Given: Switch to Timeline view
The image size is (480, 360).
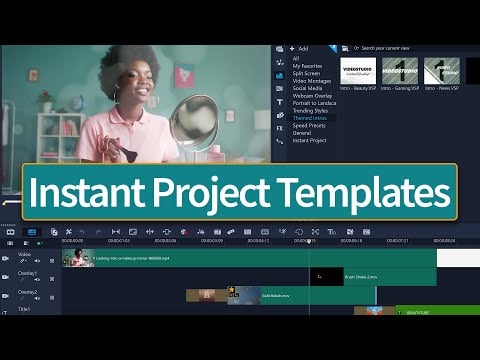Looking at the screenshot, I should [x=32, y=232].
